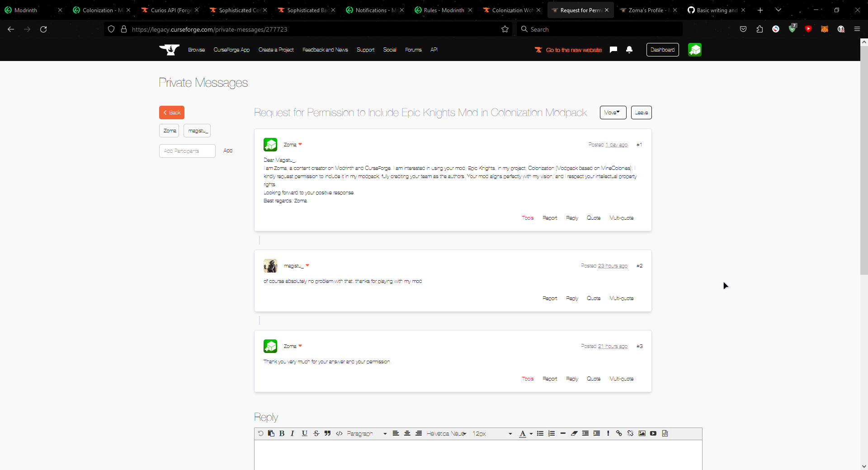Go back to the previous page

11,29
